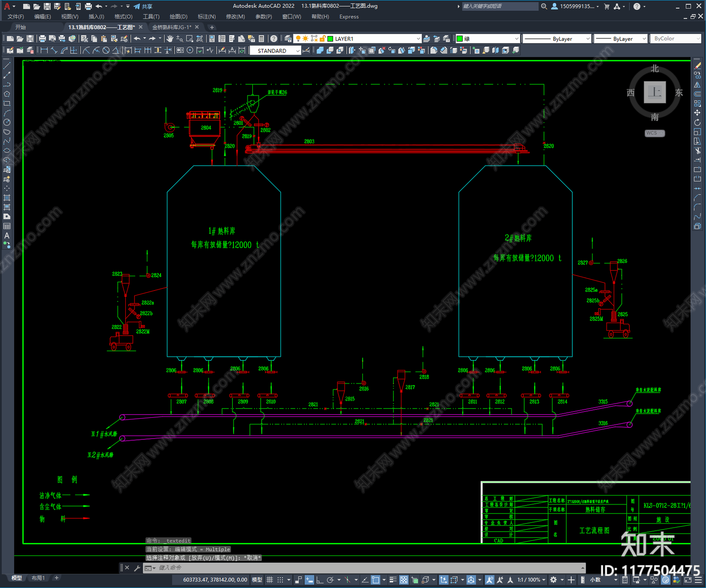Open the 修改(M) menu
The width and height of the screenshot is (706, 588).
(236, 17)
